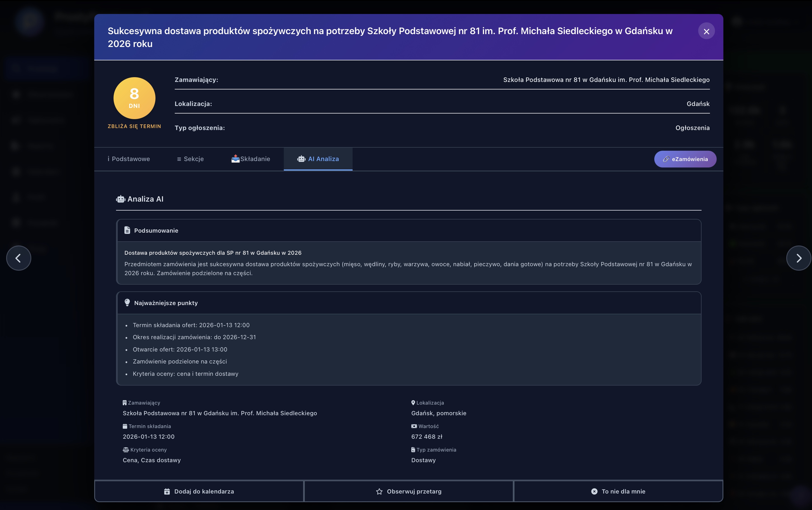Screen dimensions: 812x510
Task: Go to the previous tender with left arrow
Action: pos(18,258)
